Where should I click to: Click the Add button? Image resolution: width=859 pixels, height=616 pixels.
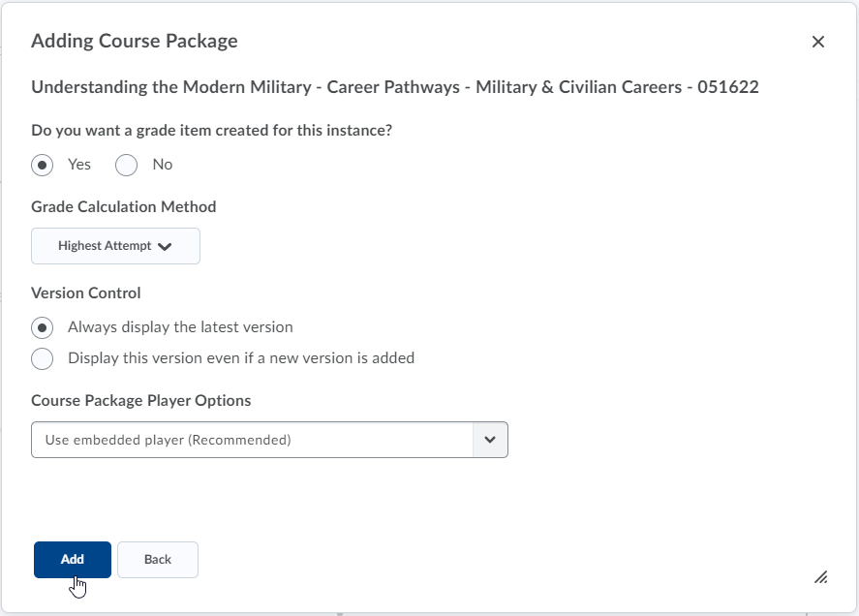[73, 560]
